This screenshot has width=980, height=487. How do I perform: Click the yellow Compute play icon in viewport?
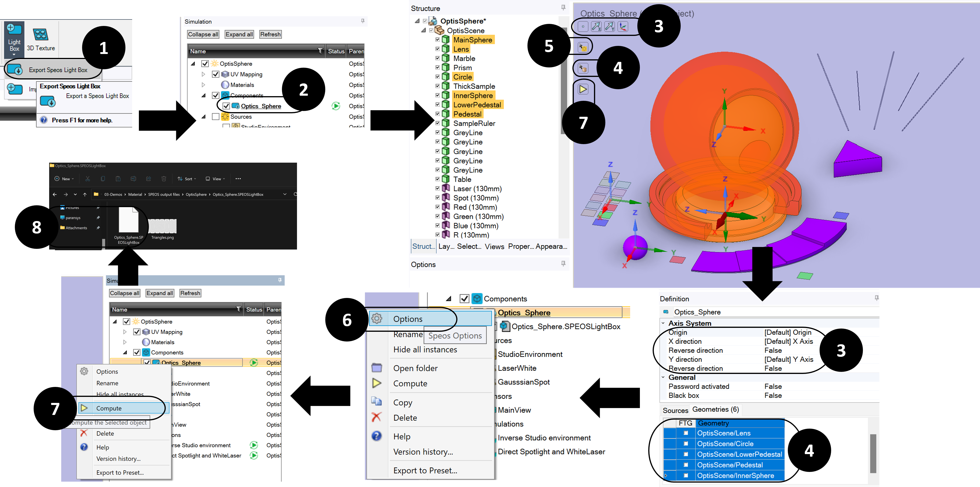583,89
